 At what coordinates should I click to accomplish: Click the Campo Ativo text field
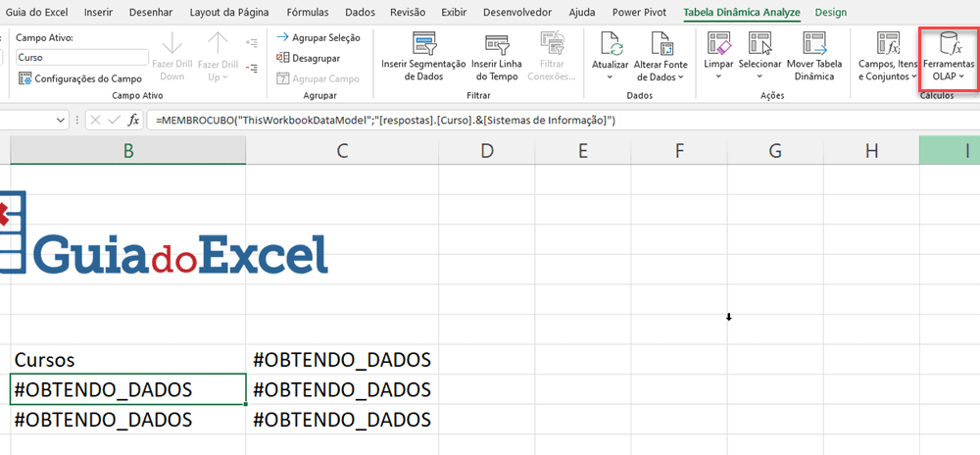pos(81,57)
